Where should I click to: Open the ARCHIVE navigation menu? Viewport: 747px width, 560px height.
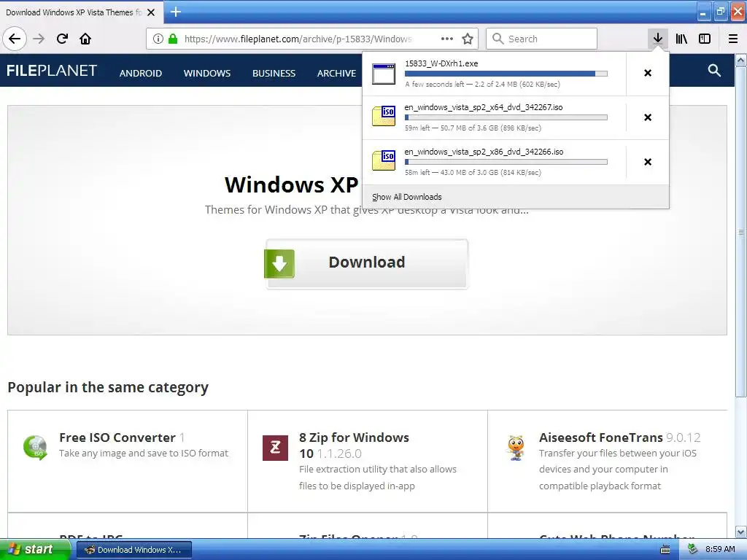(336, 74)
